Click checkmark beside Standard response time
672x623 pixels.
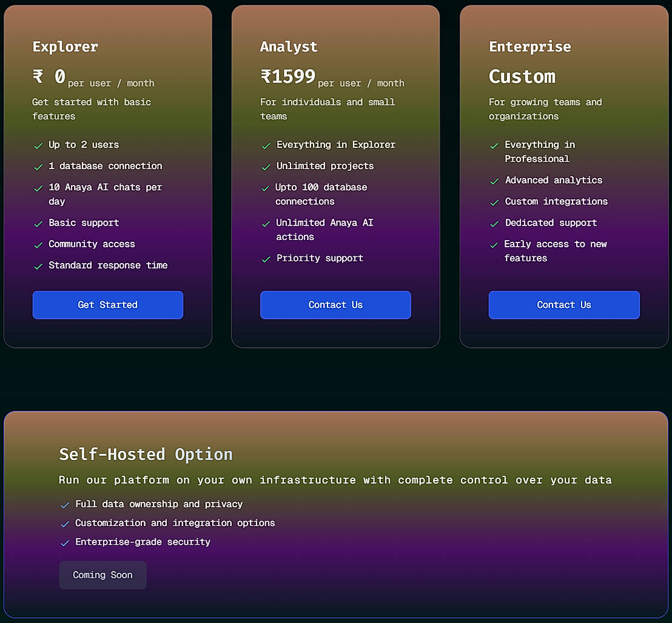pos(39,266)
